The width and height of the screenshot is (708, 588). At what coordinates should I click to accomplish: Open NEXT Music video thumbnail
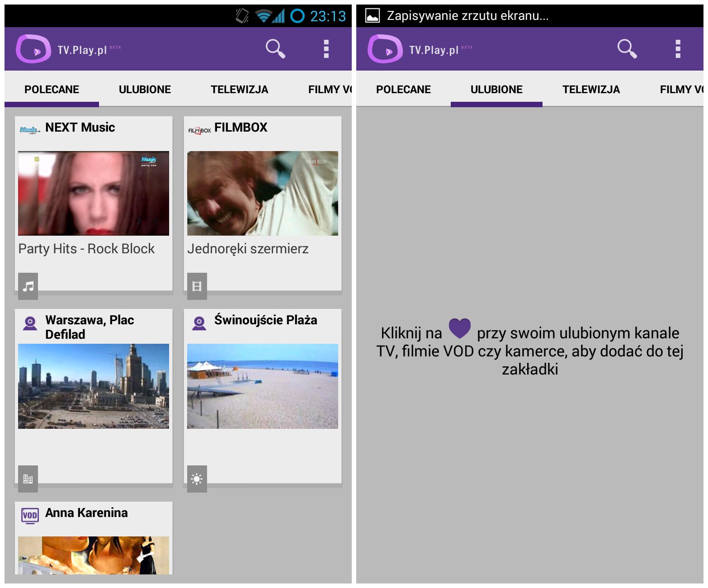(x=94, y=193)
